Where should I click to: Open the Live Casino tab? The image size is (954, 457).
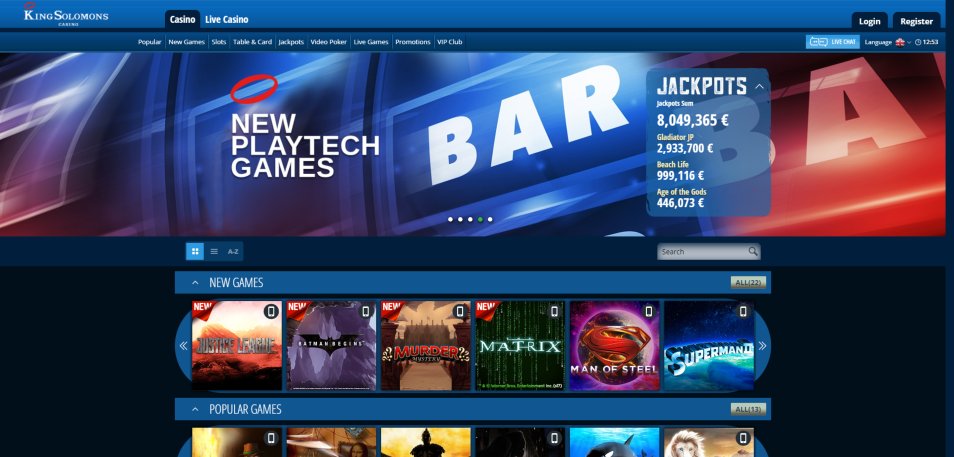(x=226, y=19)
